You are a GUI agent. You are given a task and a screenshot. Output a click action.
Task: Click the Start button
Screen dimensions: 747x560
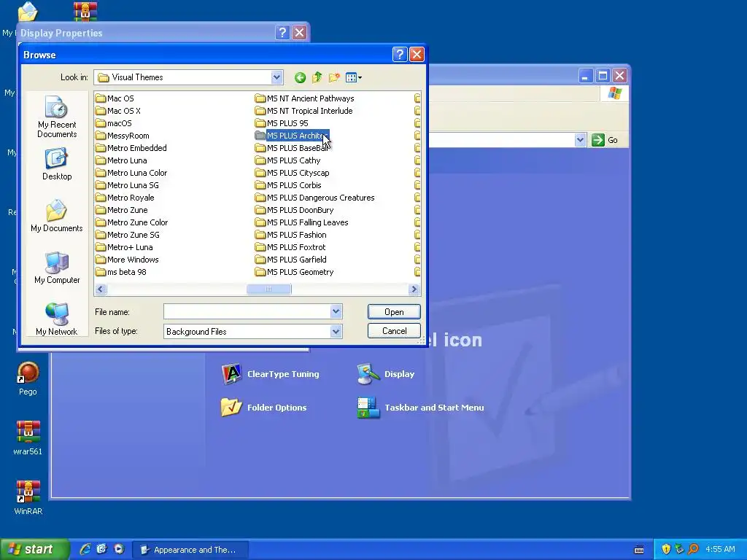point(34,549)
